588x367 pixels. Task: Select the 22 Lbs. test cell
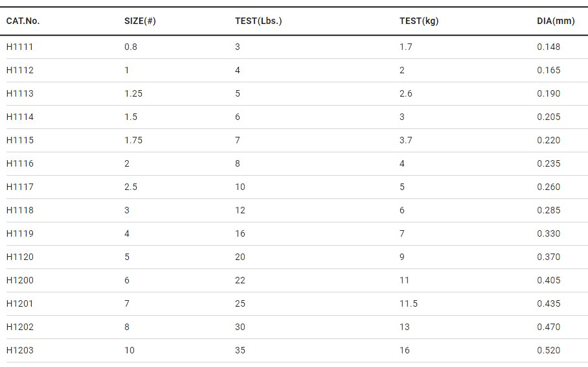pyautogui.click(x=240, y=280)
